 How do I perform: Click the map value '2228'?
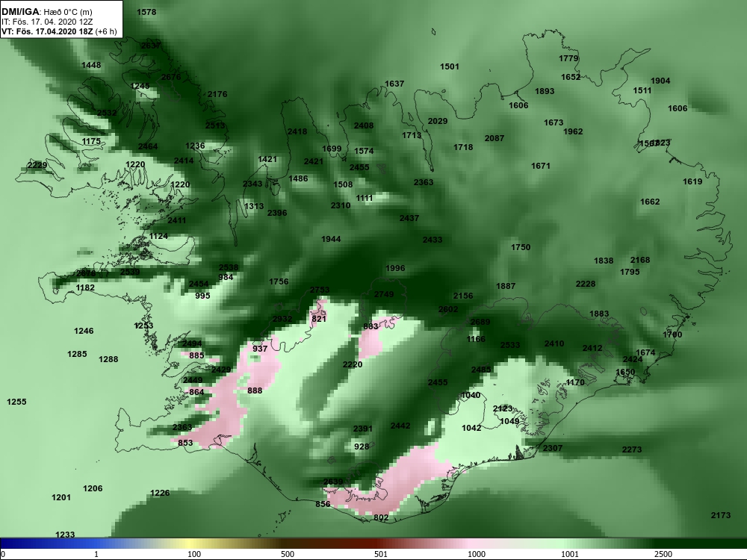pos(586,284)
